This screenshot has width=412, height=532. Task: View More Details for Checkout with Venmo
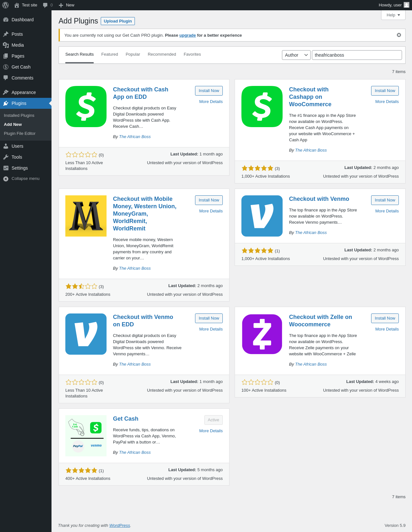(387, 211)
